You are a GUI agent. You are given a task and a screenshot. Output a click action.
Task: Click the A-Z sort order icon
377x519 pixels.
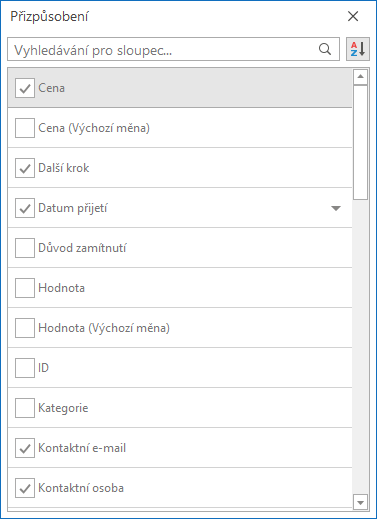[358, 49]
